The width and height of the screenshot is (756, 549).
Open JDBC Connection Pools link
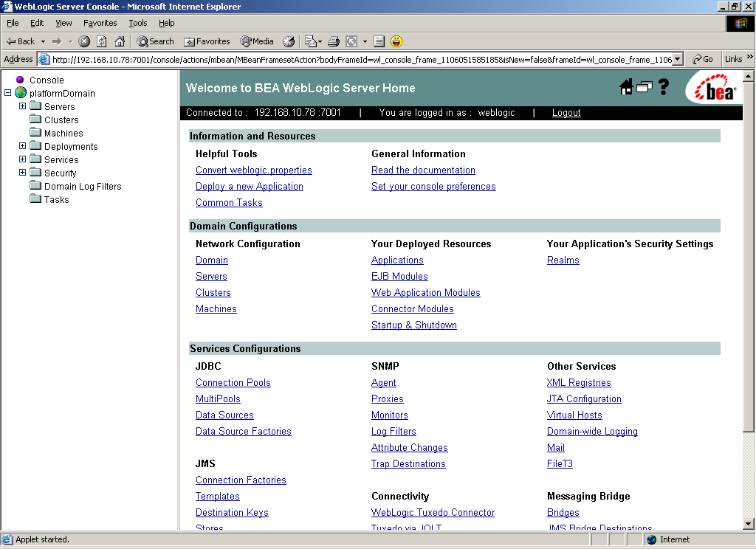233,383
